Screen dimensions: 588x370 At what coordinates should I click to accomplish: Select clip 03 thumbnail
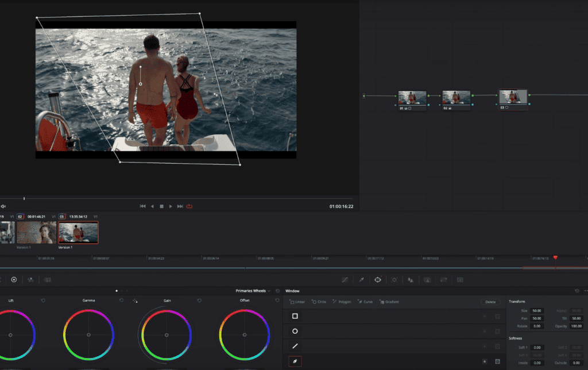[x=78, y=232]
